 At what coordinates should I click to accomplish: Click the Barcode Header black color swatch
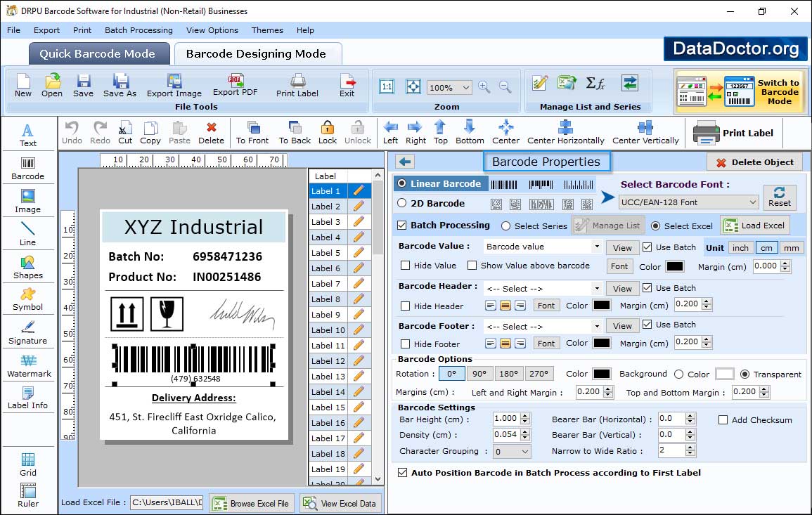tap(602, 306)
